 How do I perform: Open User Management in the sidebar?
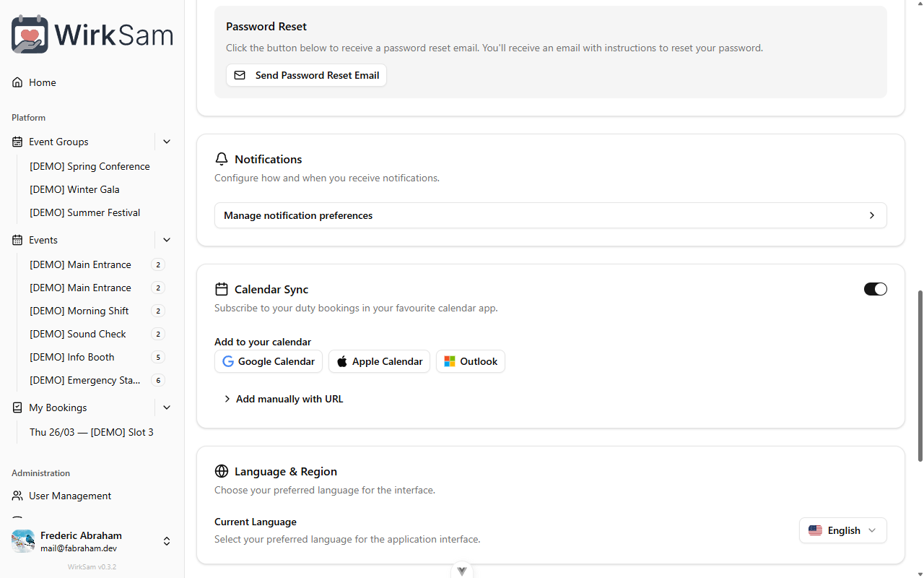pos(92,496)
